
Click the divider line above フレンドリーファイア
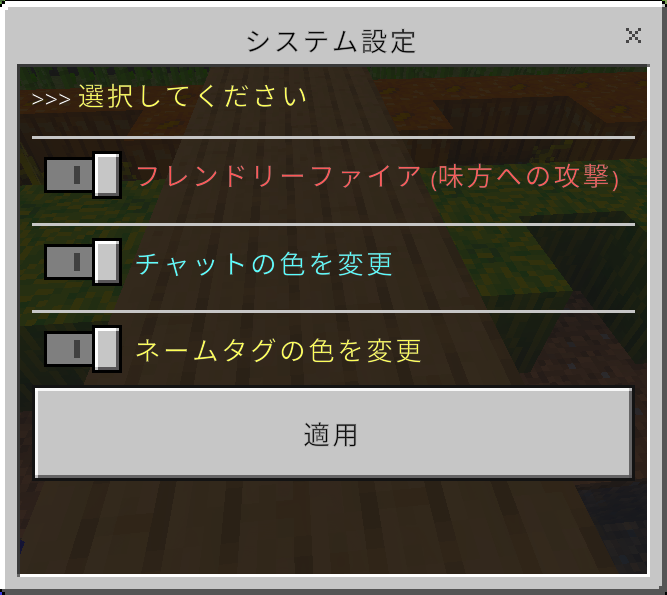[x=333, y=137]
